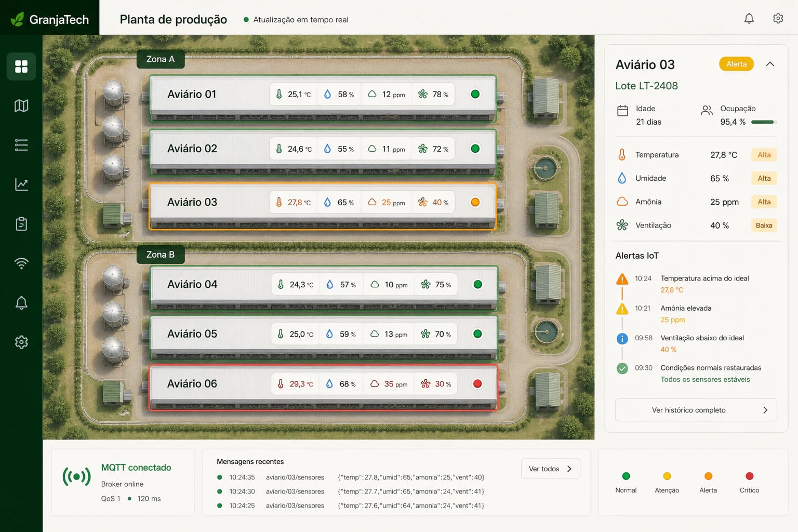Click the orange Alerta badge

point(736,64)
